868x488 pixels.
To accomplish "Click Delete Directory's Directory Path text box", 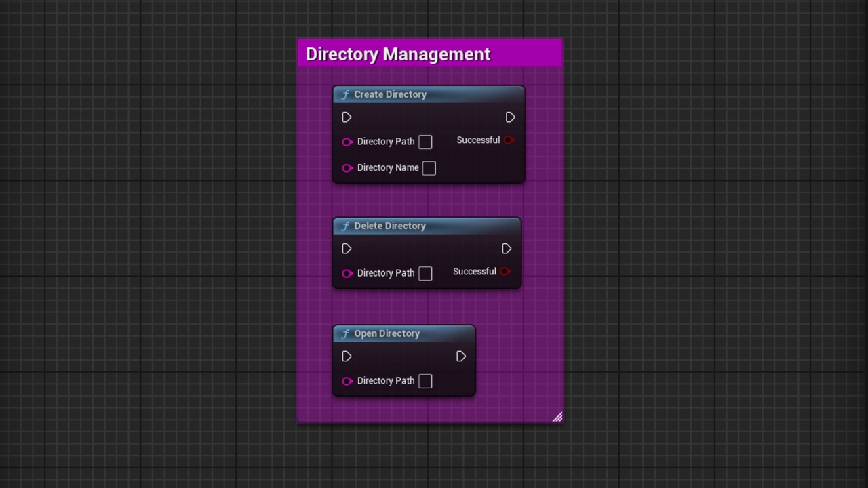I will (425, 273).
